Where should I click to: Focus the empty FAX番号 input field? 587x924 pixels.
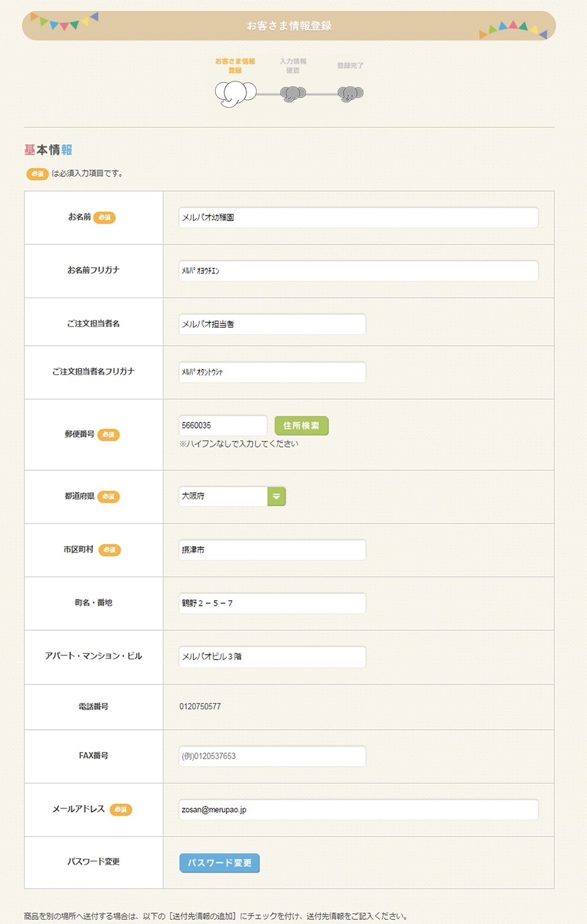pos(272,756)
